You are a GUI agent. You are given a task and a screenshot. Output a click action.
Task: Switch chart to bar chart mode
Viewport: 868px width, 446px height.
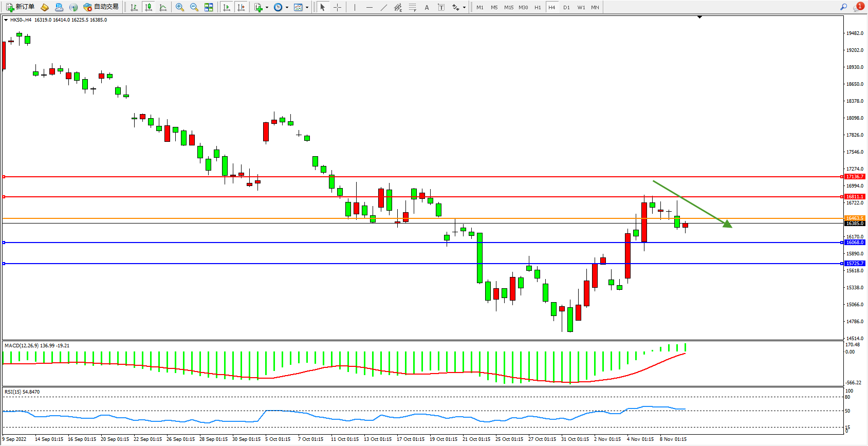pos(134,7)
